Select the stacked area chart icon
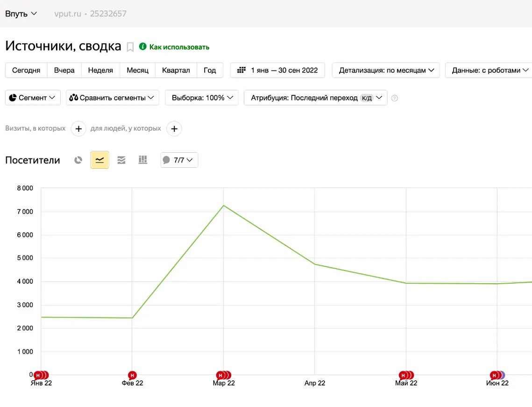Screen dimensions: 532x407 click(x=121, y=160)
